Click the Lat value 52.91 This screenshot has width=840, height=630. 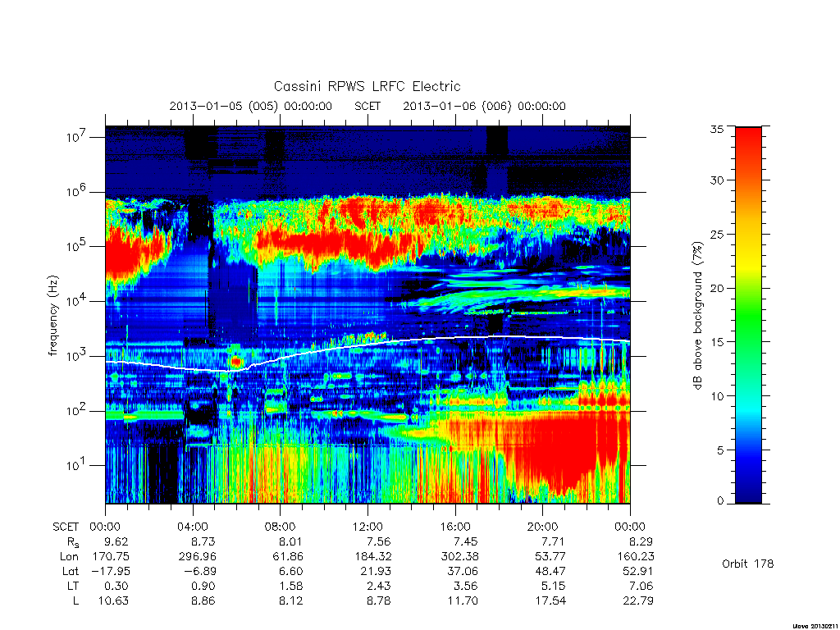tap(638, 571)
